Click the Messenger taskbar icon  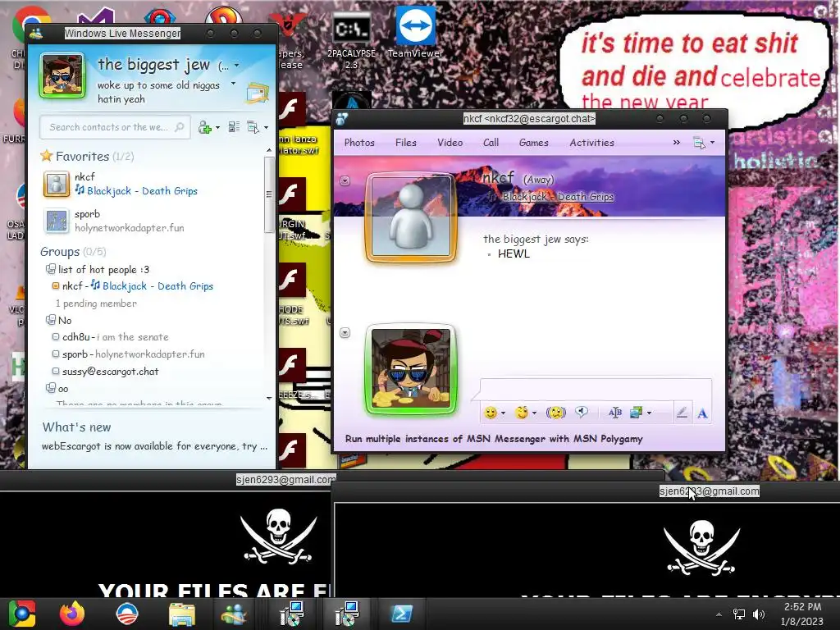coord(234,614)
